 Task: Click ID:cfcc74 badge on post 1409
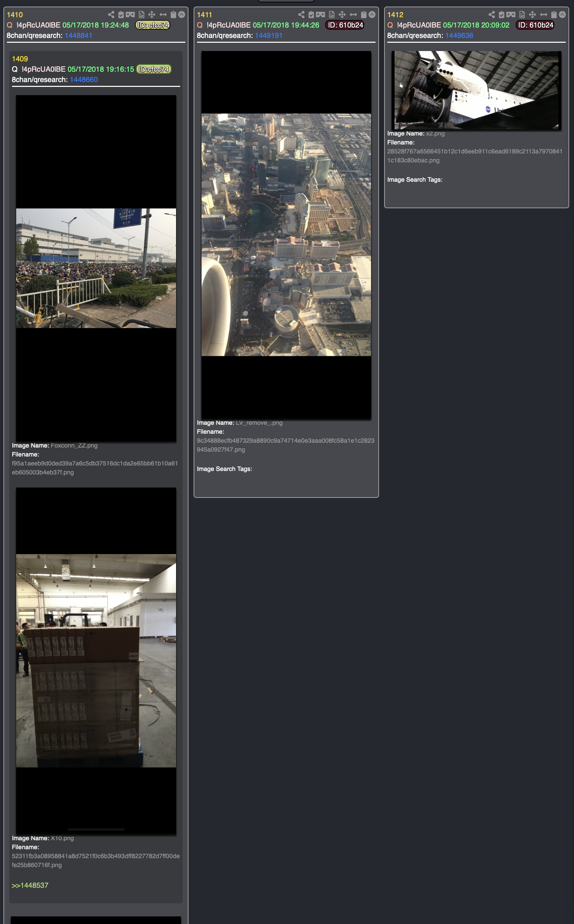pos(154,69)
